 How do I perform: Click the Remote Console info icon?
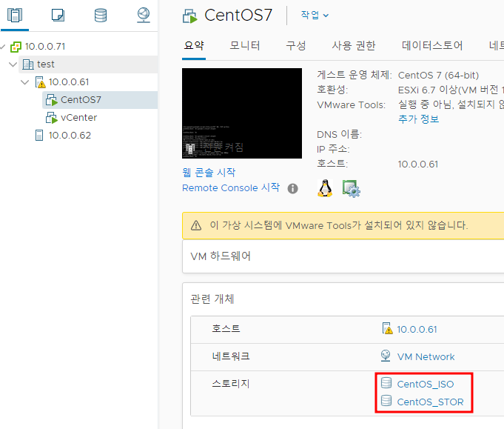coord(292,188)
